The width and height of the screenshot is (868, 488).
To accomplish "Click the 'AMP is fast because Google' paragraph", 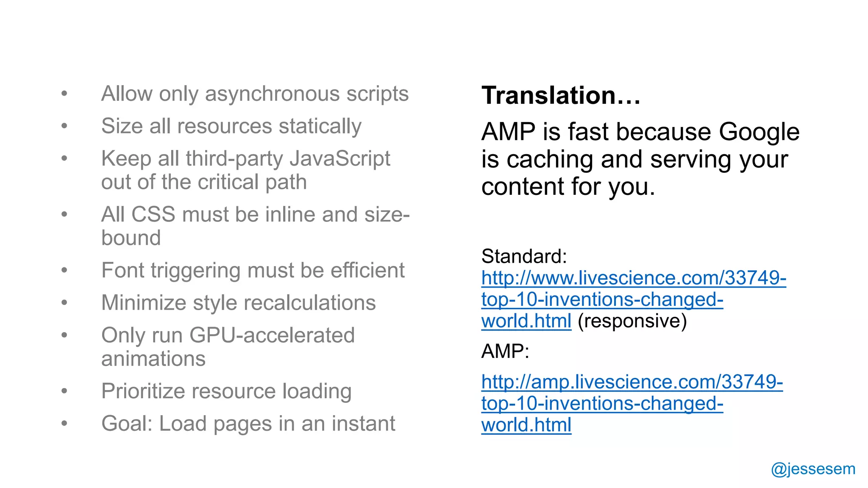I will [x=640, y=159].
